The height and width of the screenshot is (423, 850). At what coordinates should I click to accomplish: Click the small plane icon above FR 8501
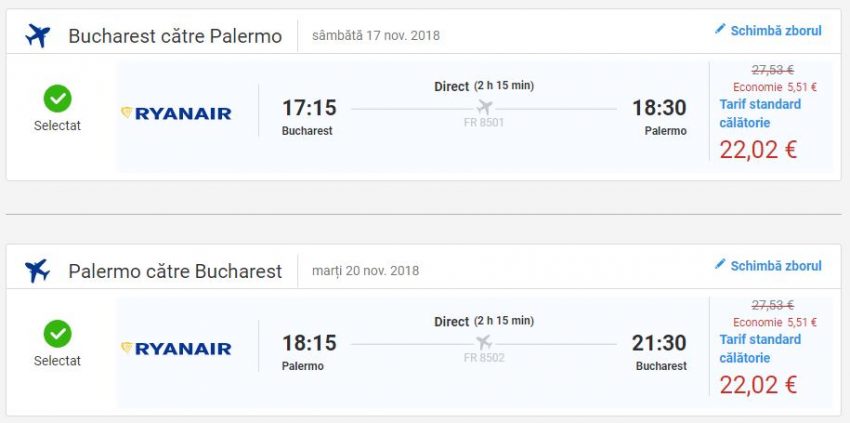click(x=485, y=108)
